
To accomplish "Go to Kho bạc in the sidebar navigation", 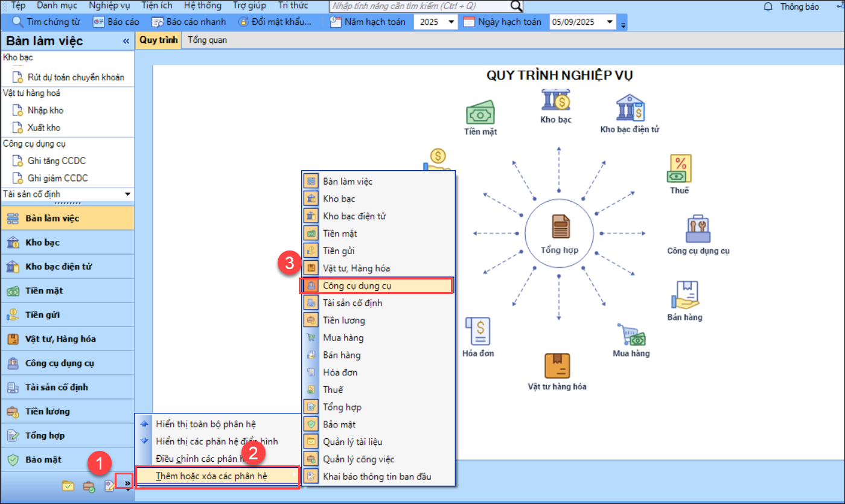I will click(x=68, y=242).
